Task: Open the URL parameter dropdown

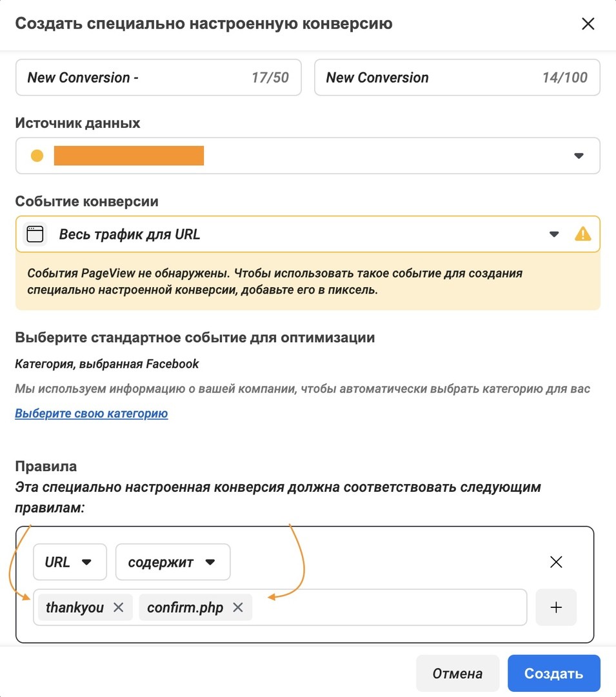Action: point(70,562)
